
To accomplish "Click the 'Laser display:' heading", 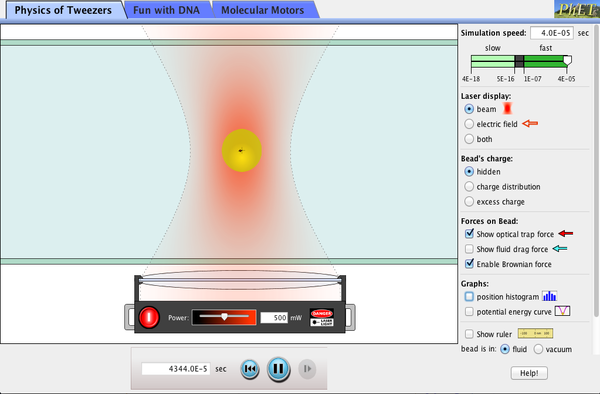I will click(486, 96).
